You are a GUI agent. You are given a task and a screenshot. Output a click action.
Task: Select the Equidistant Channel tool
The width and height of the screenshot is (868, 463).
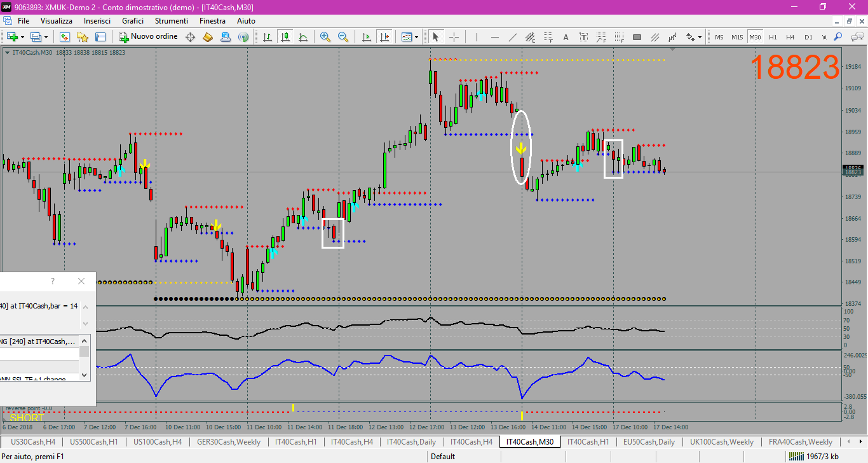(531, 37)
